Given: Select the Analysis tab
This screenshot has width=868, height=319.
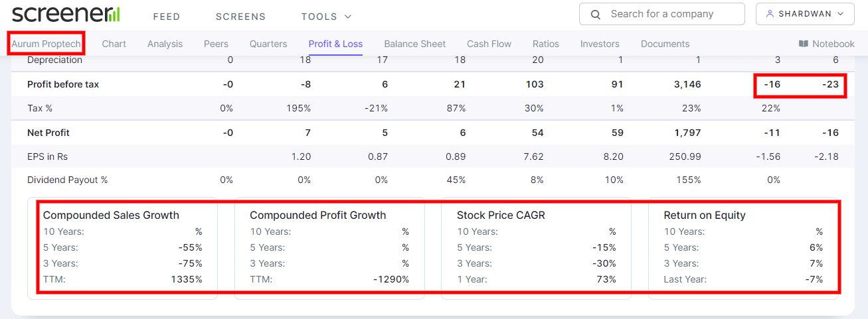Looking at the screenshot, I should click(x=165, y=44).
